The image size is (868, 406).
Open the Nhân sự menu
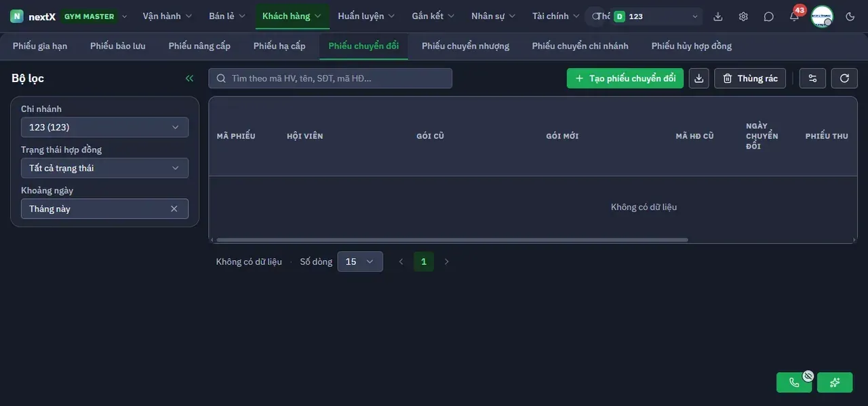tap(494, 16)
